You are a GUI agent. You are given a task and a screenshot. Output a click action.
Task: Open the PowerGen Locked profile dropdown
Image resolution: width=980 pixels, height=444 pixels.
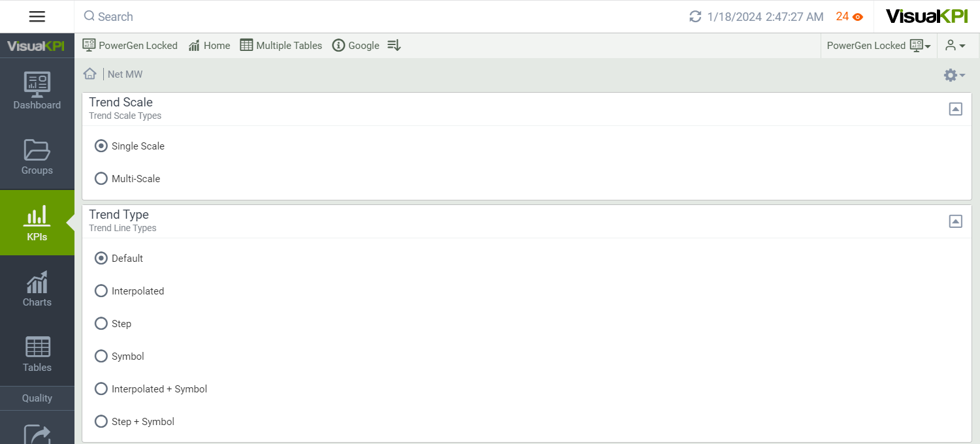[878, 45]
